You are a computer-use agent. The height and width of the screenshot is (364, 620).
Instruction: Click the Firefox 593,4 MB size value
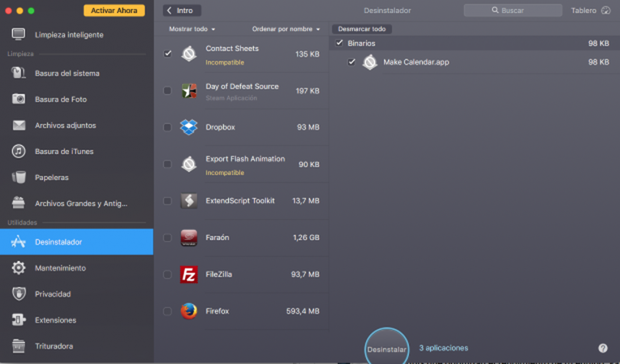pos(303,311)
